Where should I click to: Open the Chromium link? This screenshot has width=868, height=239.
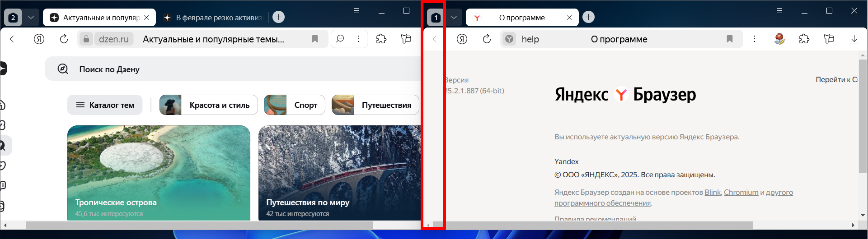pyautogui.click(x=741, y=192)
